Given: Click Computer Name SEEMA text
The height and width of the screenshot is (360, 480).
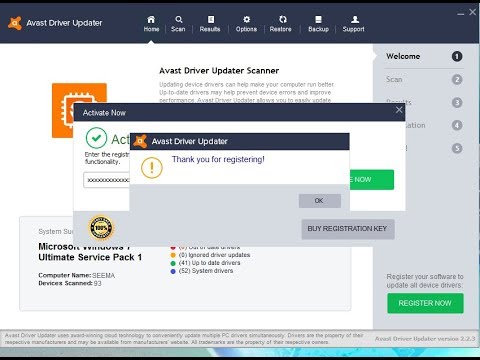Looking at the screenshot, I should point(77,275).
